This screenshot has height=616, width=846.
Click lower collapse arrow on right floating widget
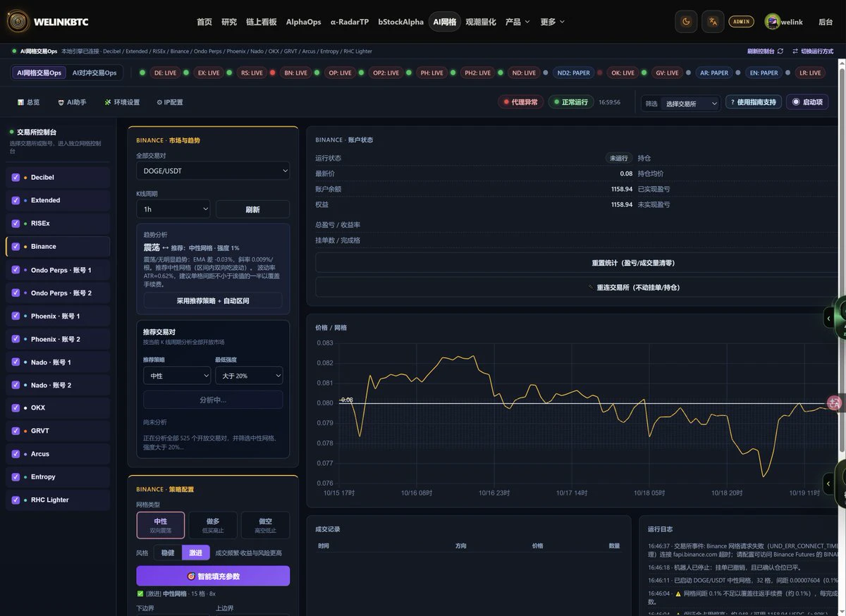click(x=829, y=483)
